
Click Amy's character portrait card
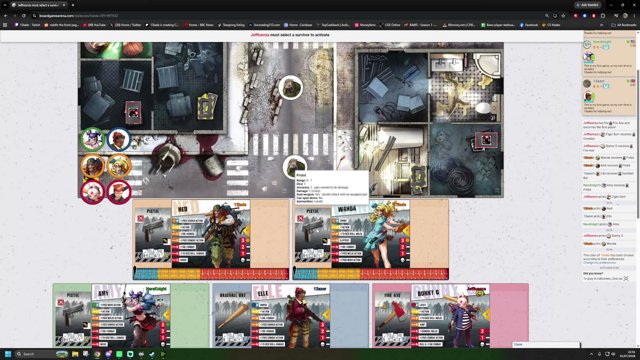(131, 316)
